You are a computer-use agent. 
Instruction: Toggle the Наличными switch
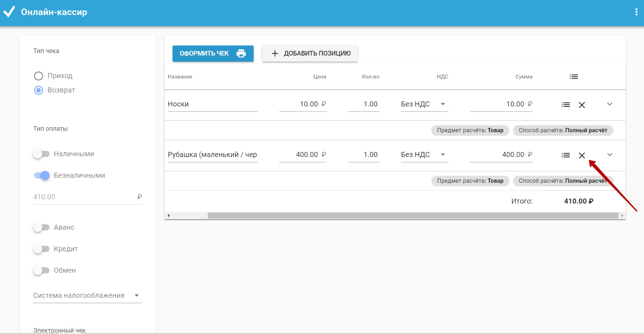(41, 154)
